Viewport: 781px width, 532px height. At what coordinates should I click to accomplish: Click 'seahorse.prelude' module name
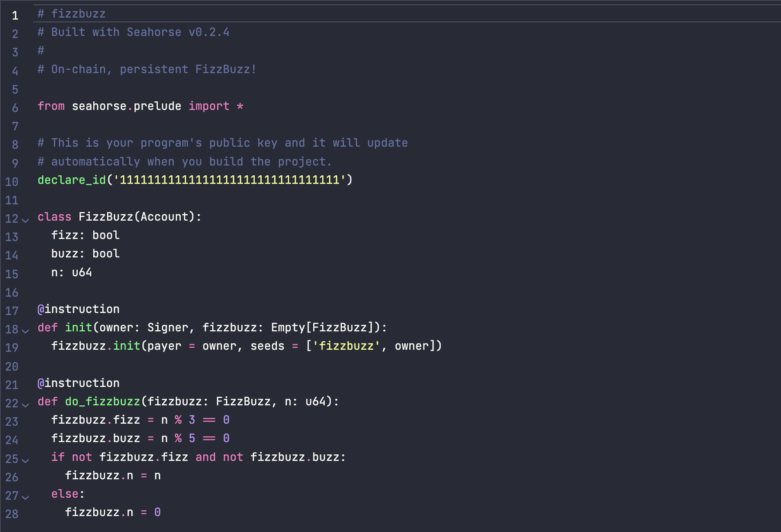(126, 106)
